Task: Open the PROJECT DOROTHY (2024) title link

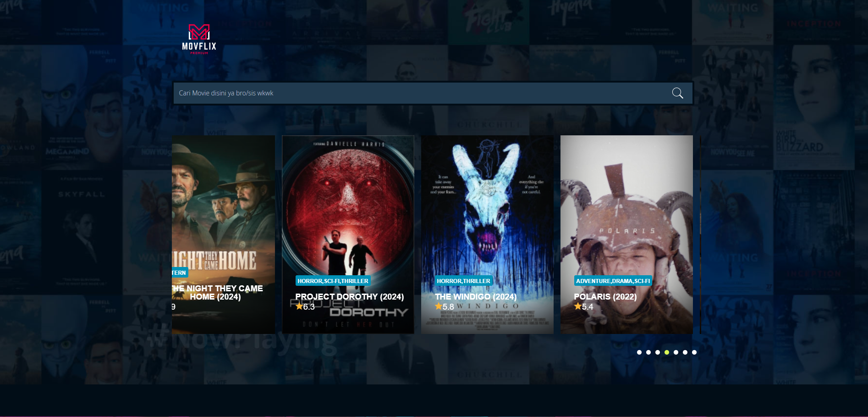Action: (x=349, y=297)
